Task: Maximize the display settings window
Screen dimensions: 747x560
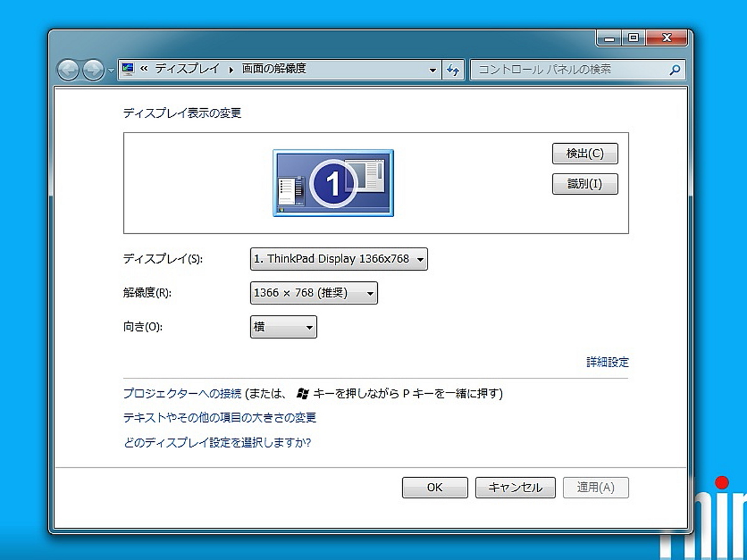Action: tap(633, 39)
